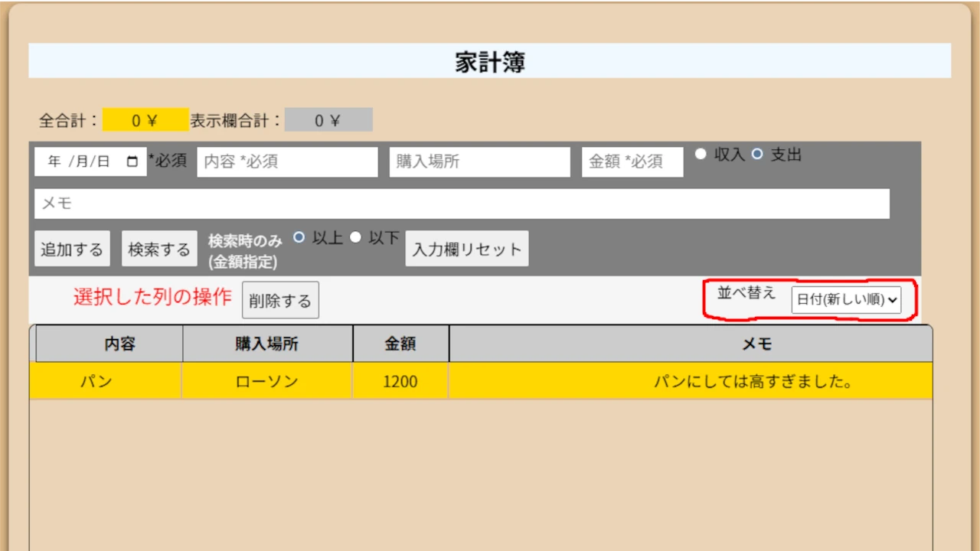
Task: Select the 支出 radio button
Action: (757, 154)
